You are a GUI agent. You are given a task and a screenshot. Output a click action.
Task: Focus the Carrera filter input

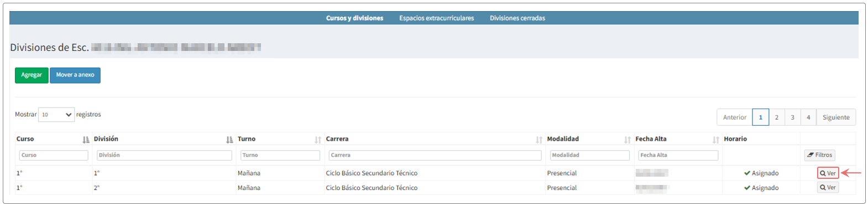[x=435, y=155]
